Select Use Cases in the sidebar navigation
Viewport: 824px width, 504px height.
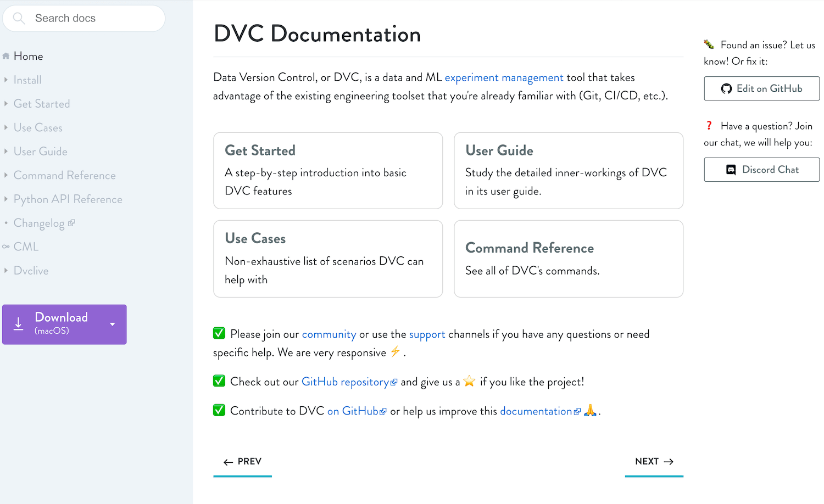pos(38,127)
